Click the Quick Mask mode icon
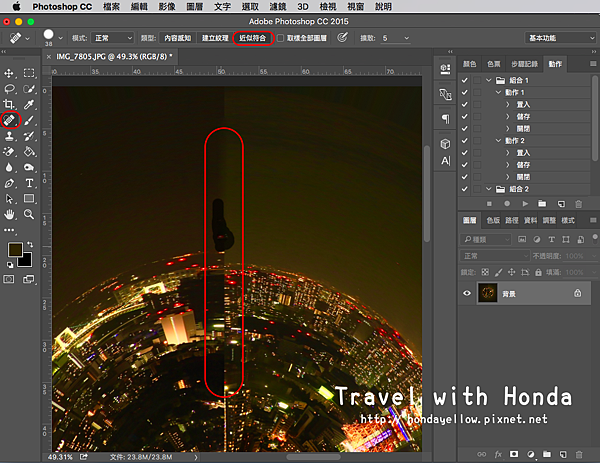Screen dimensions: 600x463 point(9,279)
